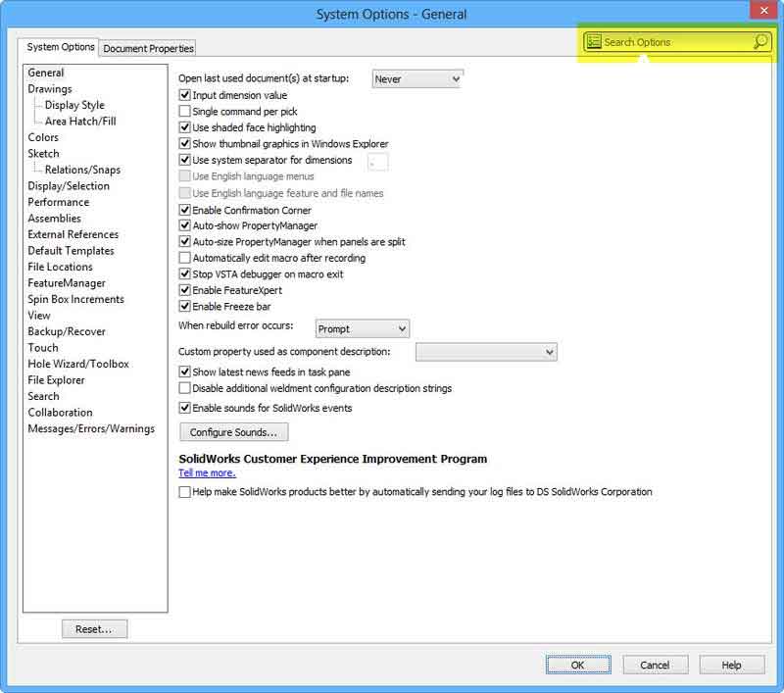The width and height of the screenshot is (784, 693).
Task: Select Relations/Snaps under Sketch
Action: pyautogui.click(x=83, y=170)
